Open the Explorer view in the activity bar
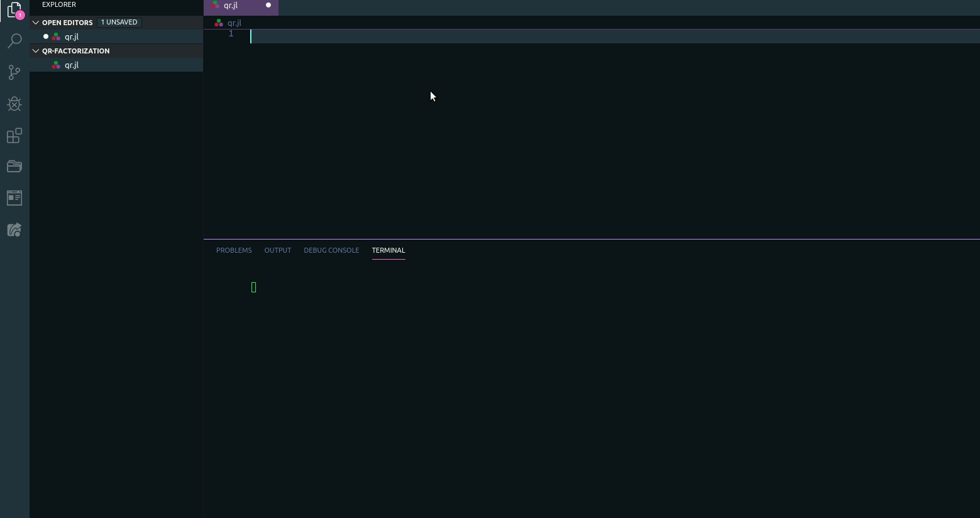The width and height of the screenshot is (980, 518). tap(14, 10)
